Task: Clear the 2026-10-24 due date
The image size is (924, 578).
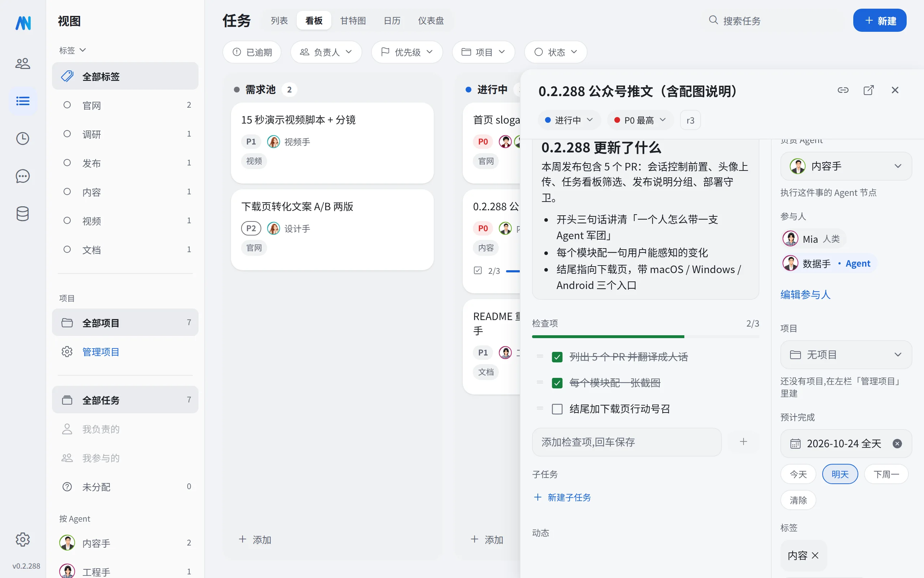Action: point(897,444)
